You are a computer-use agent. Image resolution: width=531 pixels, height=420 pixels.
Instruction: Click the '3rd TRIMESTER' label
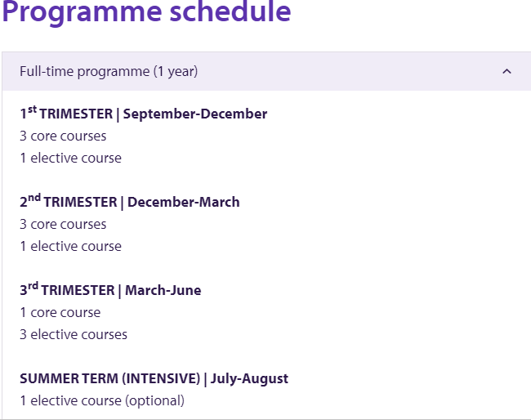(x=68, y=290)
